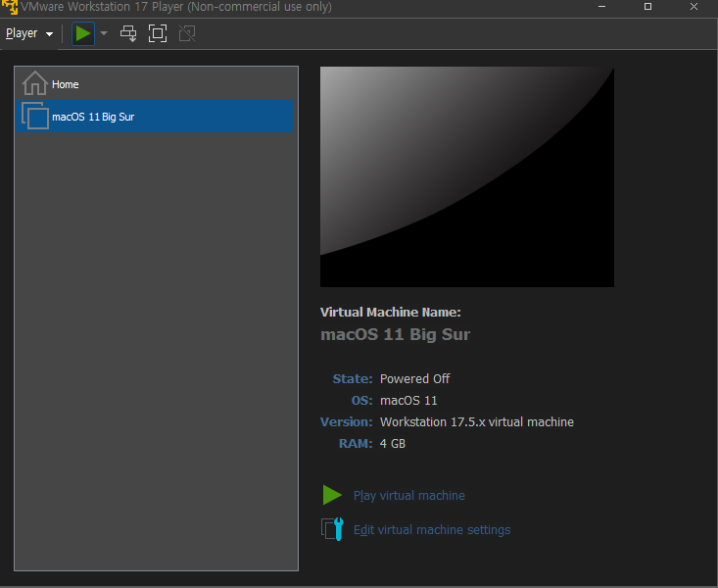718x588 pixels.
Task: Select macOS 11 Big Sur in library
Action: pos(155,117)
